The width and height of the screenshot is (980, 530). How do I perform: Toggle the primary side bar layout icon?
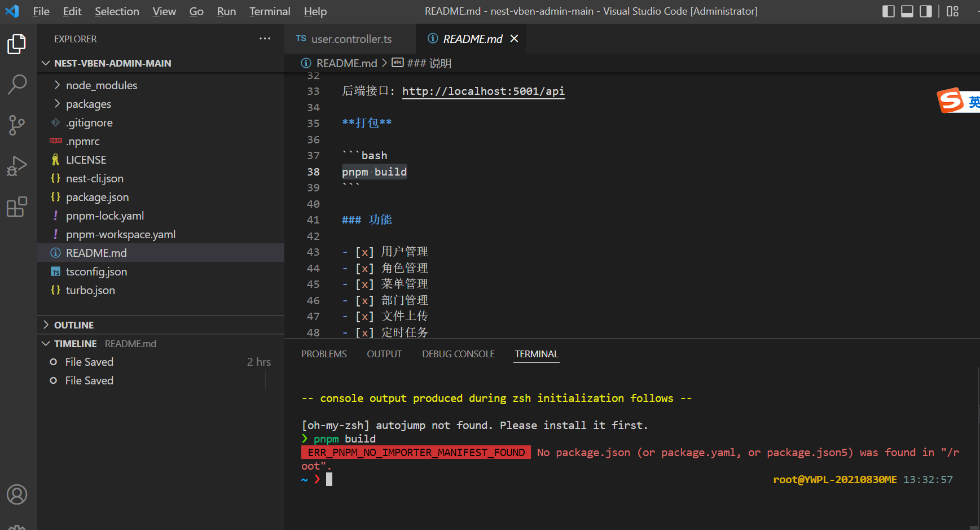click(889, 11)
